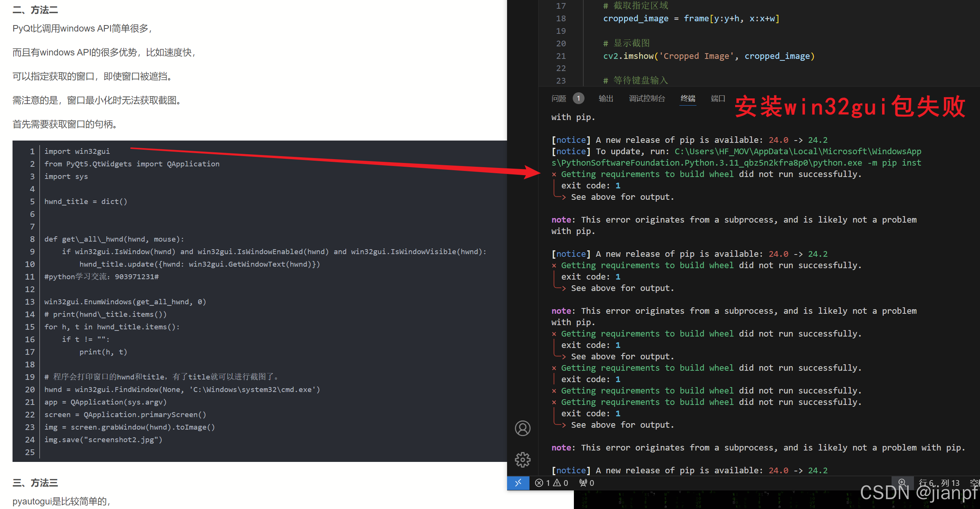980x509 pixels.
Task: Select the 终端 terminal tab
Action: click(x=687, y=99)
